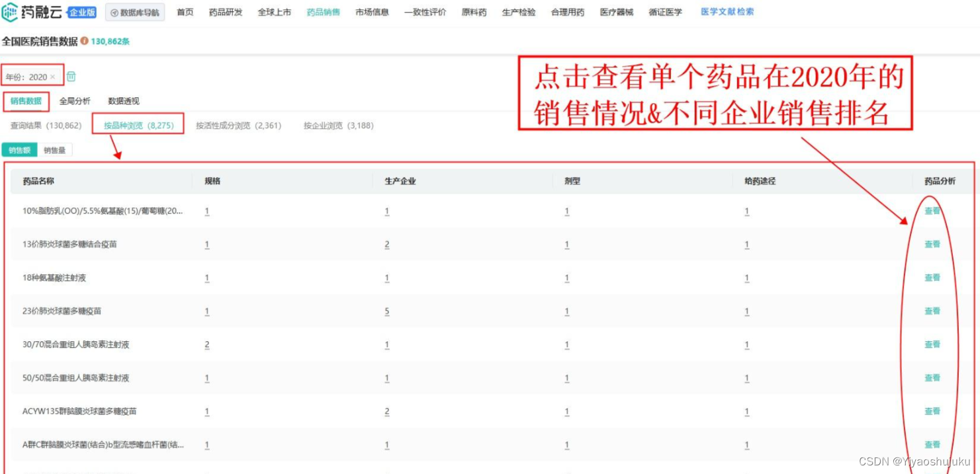Open 医学文献检索 literature search link
Screen dimensions: 980x474
click(x=727, y=12)
